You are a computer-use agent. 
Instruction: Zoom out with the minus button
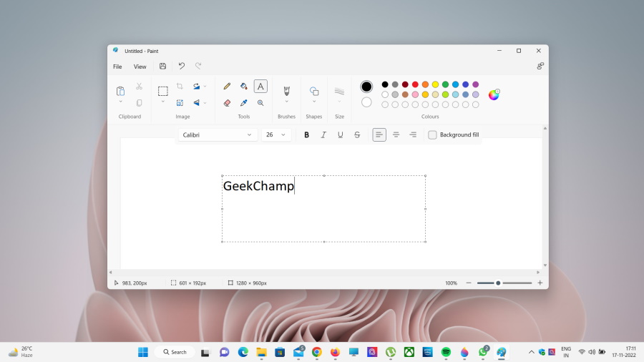(x=468, y=283)
